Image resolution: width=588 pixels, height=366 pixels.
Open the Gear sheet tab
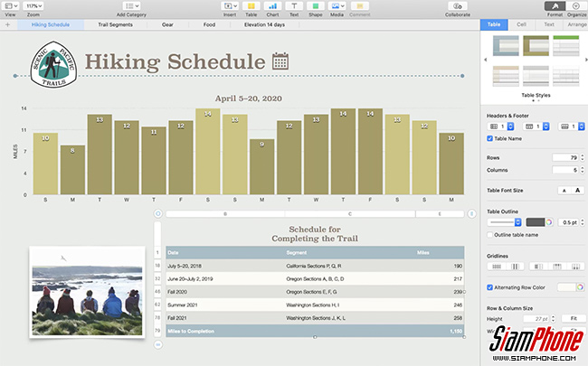(167, 24)
